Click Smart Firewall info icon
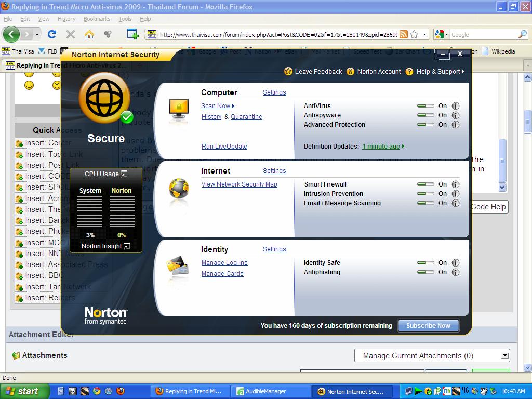The height and width of the screenshot is (399, 532). 455,184
